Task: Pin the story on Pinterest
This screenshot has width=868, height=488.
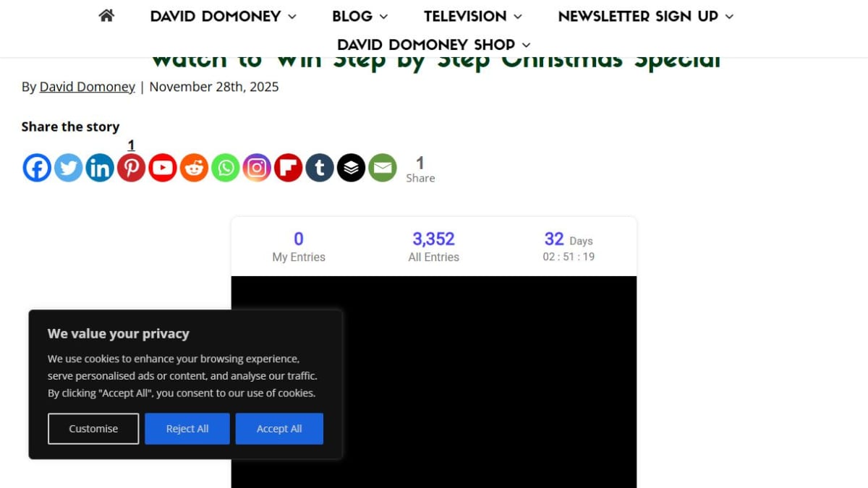Action: coord(131,168)
